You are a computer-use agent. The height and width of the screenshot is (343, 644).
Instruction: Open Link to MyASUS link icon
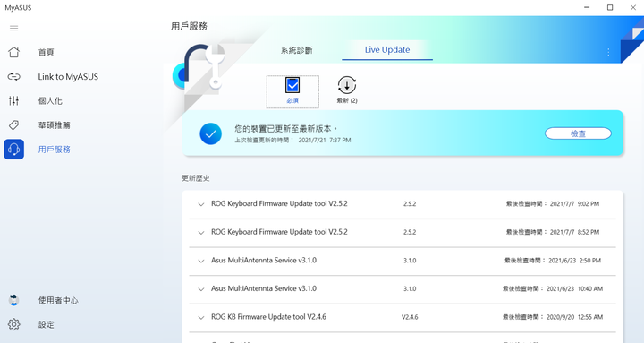coord(14,76)
